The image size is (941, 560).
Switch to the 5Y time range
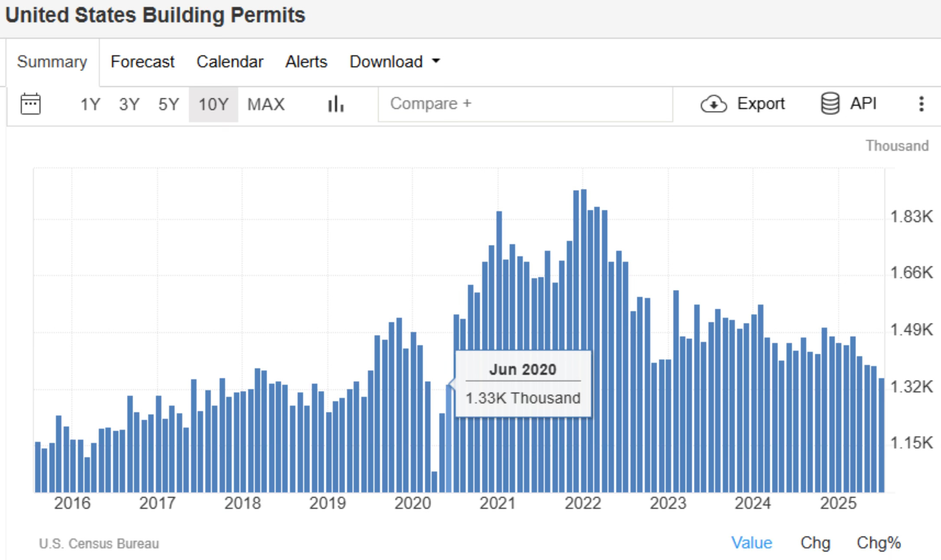[168, 104]
